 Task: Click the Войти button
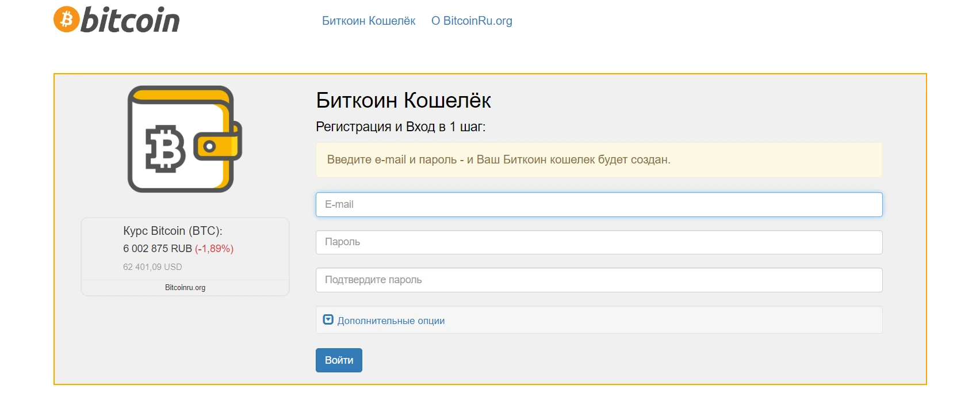339,360
